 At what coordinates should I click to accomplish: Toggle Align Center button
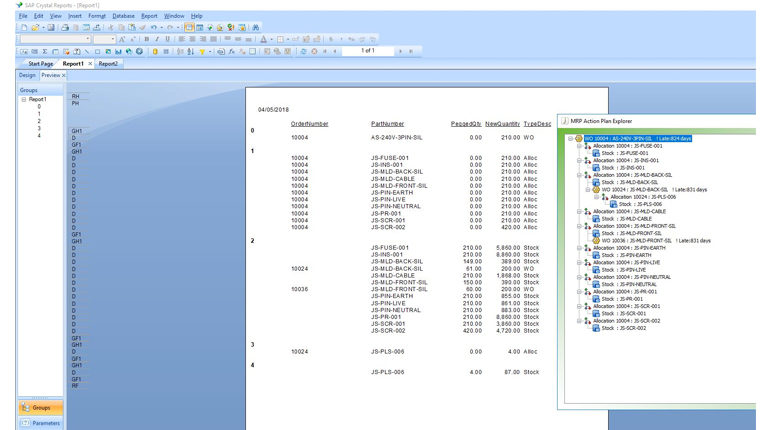[x=192, y=39]
